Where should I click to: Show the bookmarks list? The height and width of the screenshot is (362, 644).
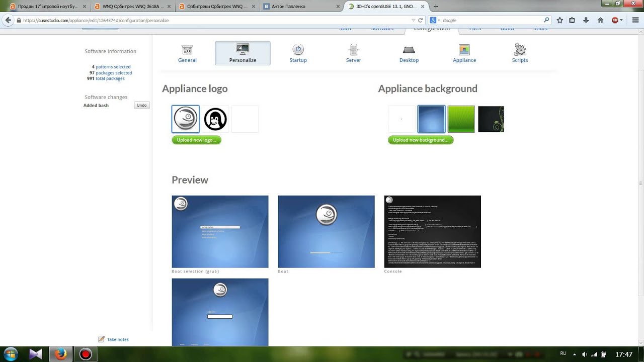pos(572,20)
